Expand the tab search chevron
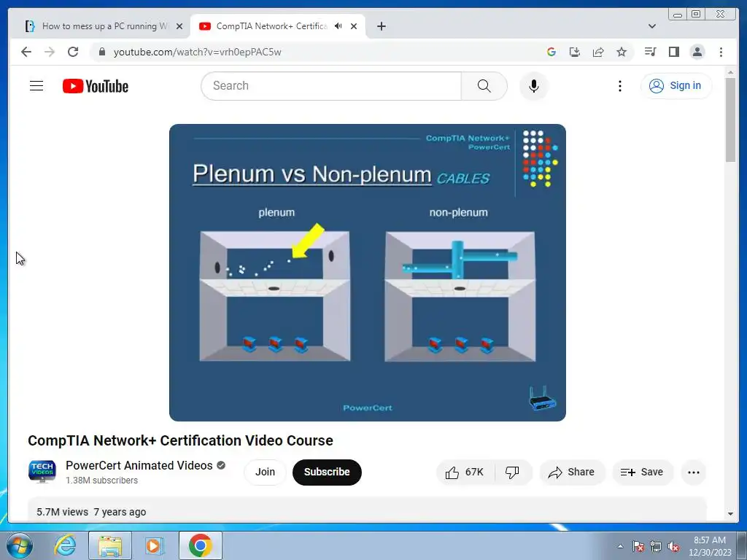 [651, 26]
